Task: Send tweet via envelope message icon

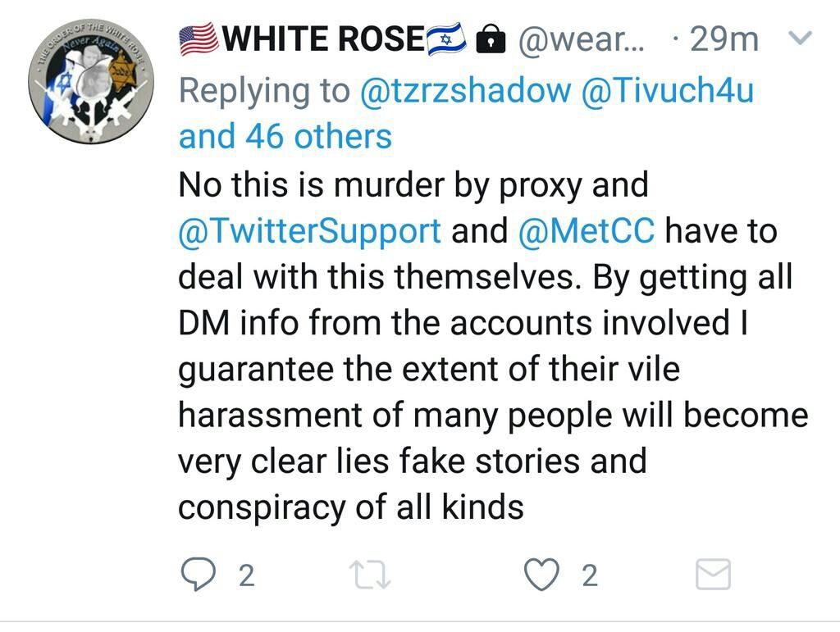Action: tap(713, 574)
